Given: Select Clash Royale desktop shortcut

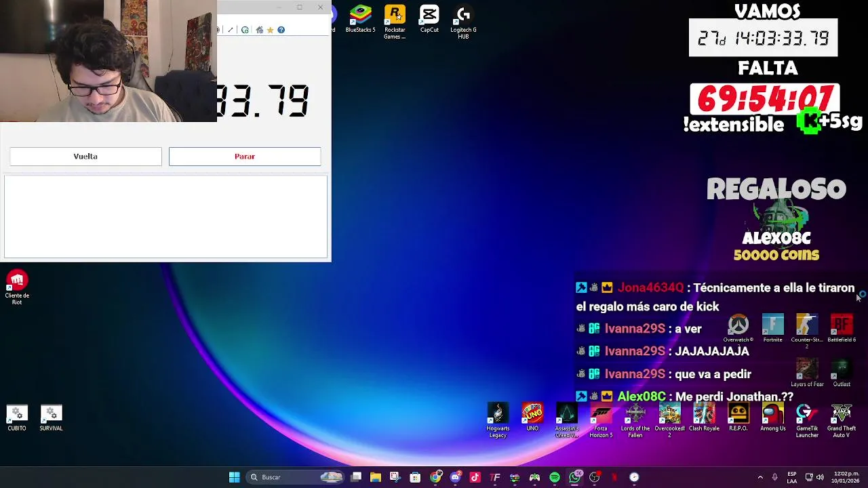Looking at the screenshot, I should pos(704,418).
